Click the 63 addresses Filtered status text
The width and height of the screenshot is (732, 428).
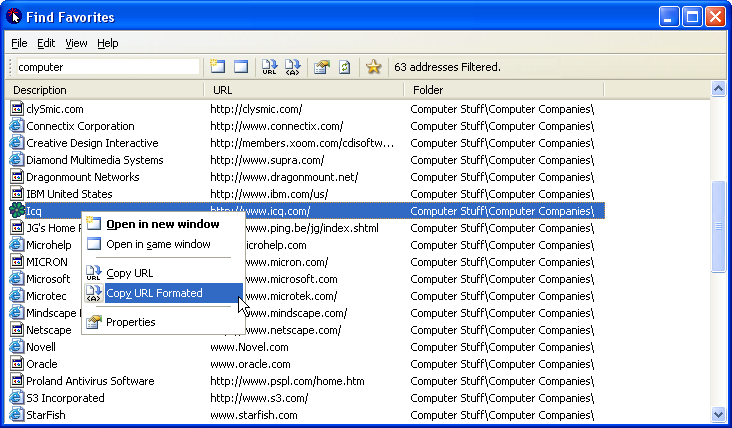tap(447, 67)
